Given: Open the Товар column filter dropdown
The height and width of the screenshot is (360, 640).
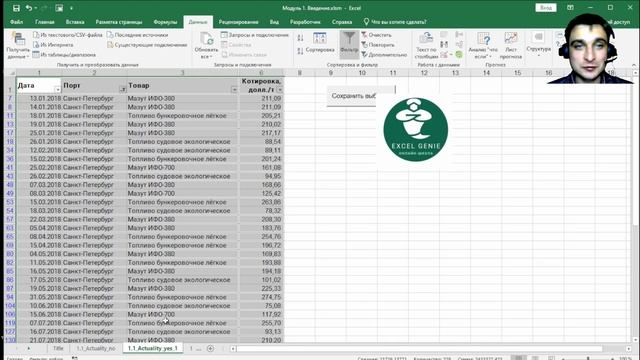Looking at the screenshot, I should (x=234, y=90).
